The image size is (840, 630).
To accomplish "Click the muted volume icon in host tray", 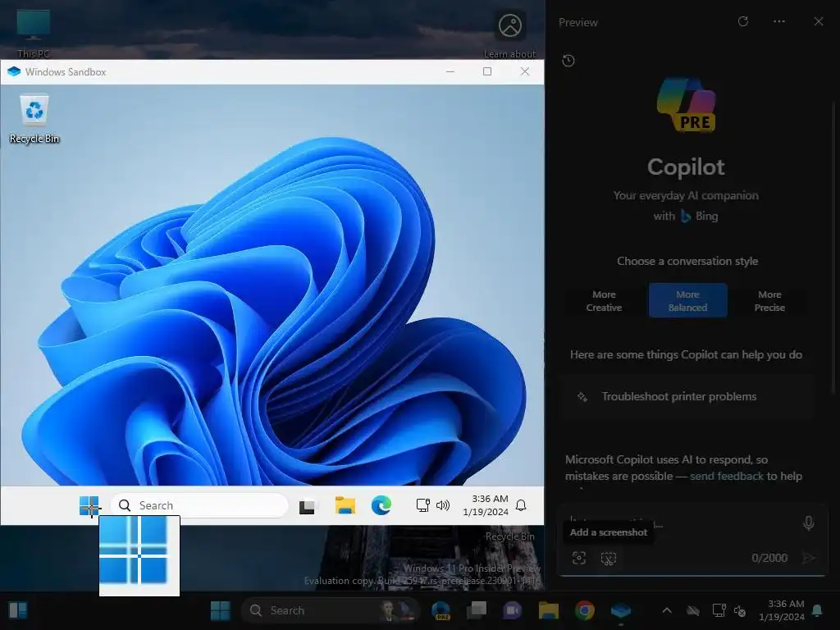I will [x=741, y=610].
